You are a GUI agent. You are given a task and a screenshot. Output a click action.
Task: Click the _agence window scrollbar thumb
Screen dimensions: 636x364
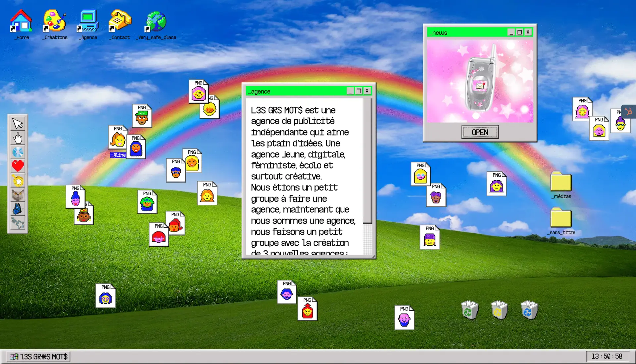[x=367, y=161]
